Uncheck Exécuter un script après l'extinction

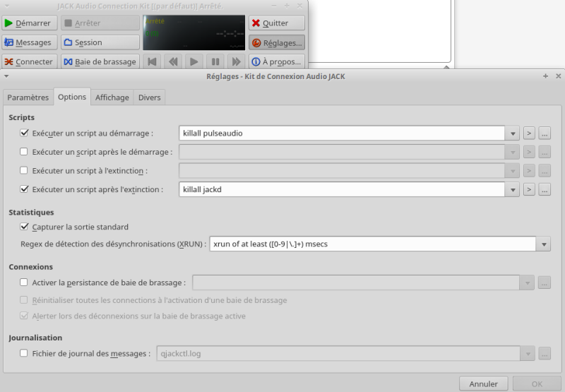tap(24, 189)
